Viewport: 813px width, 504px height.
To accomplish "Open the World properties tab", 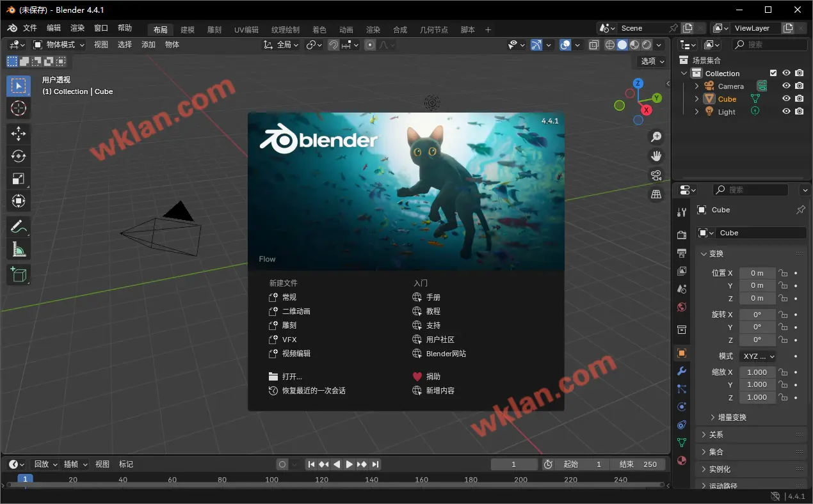I will (682, 307).
